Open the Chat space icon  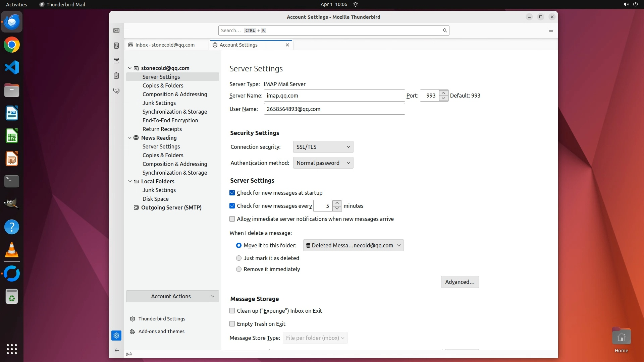(116, 91)
